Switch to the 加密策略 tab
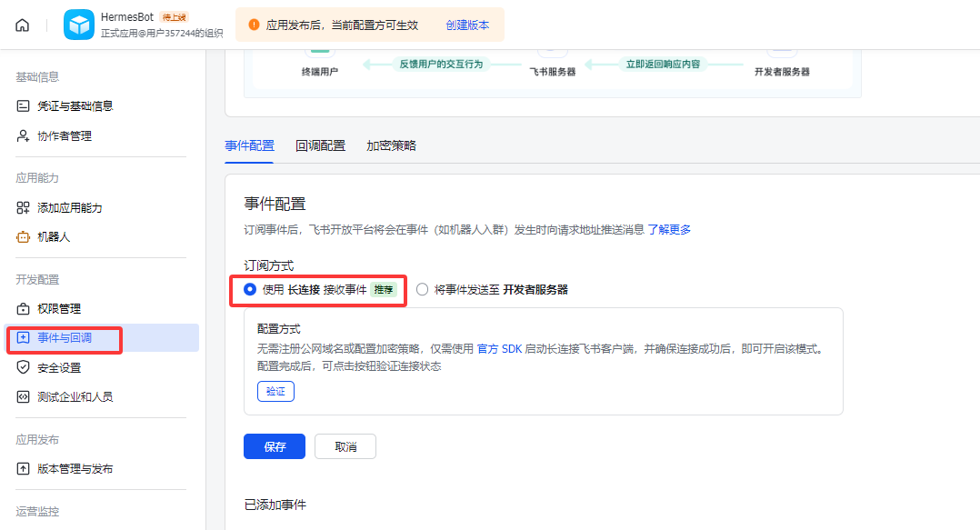 pos(391,145)
